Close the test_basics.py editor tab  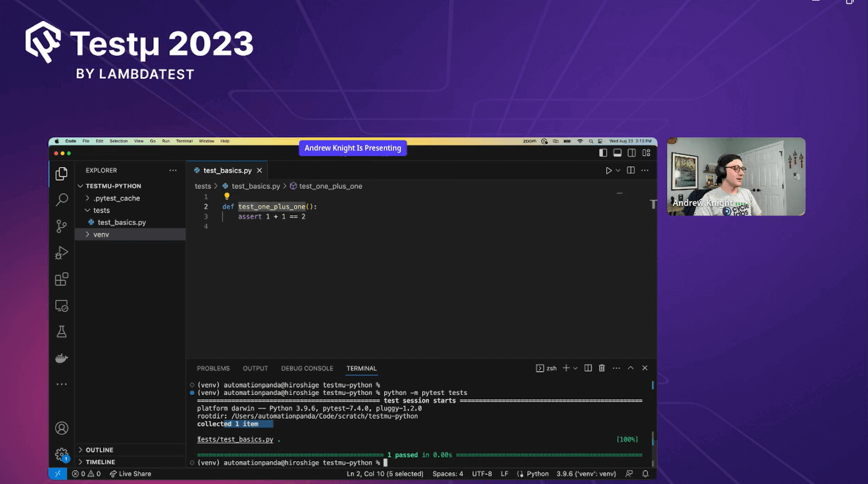pyautogui.click(x=259, y=170)
